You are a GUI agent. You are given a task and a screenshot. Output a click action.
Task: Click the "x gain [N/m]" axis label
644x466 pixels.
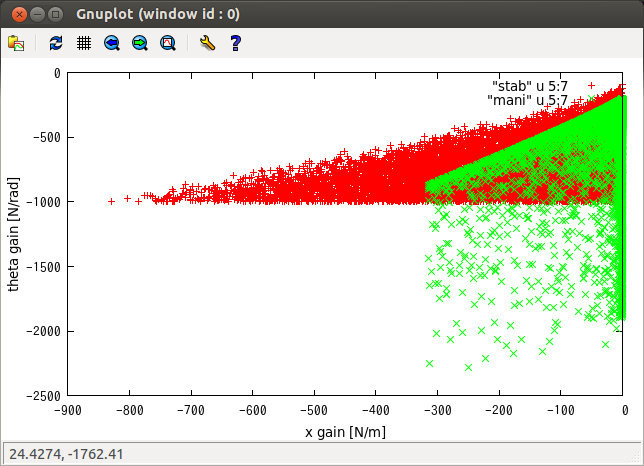[x=345, y=431]
